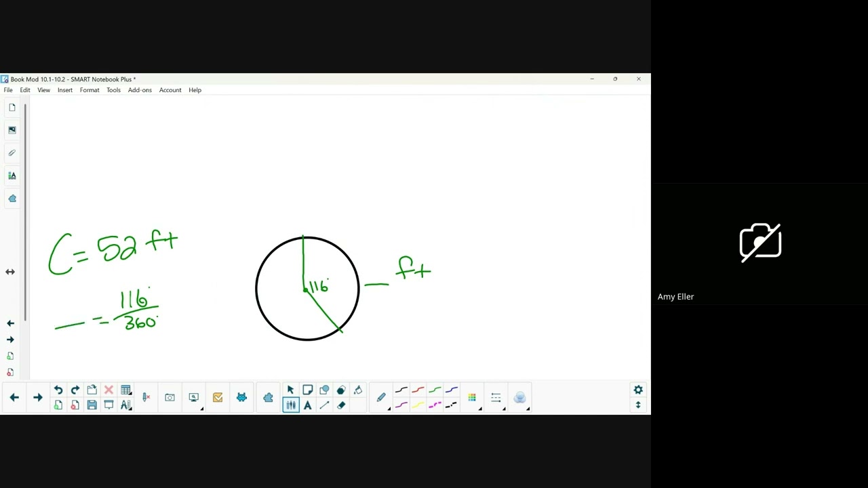Open toolbar settings gear
This screenshot has width=868, height=488.
(x=638, y=390)
